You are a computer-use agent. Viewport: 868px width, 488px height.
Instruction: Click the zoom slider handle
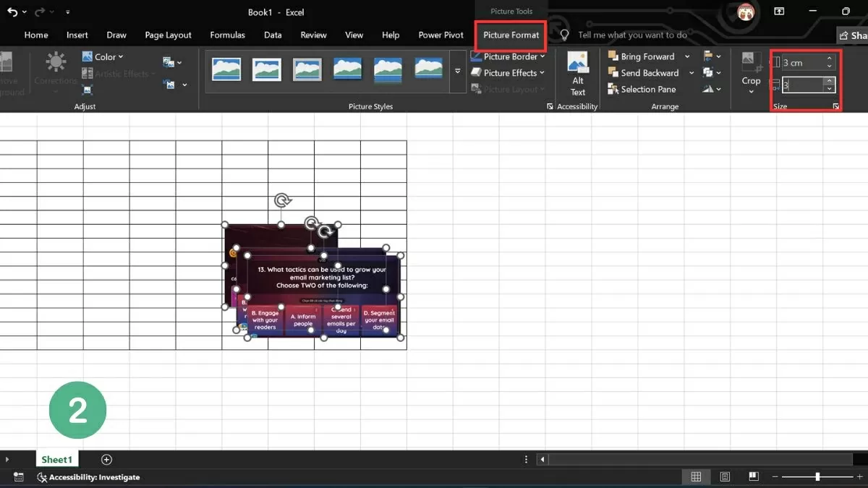point(817,477)
